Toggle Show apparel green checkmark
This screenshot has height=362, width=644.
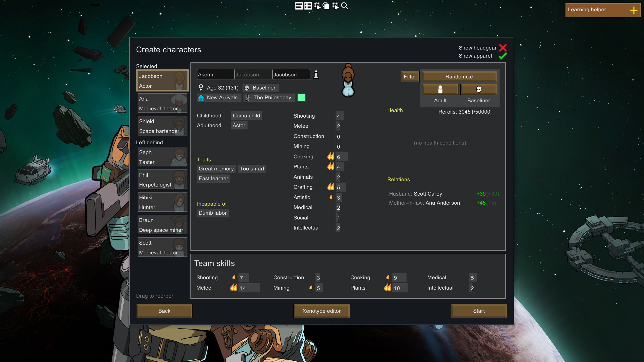(503, 56)
